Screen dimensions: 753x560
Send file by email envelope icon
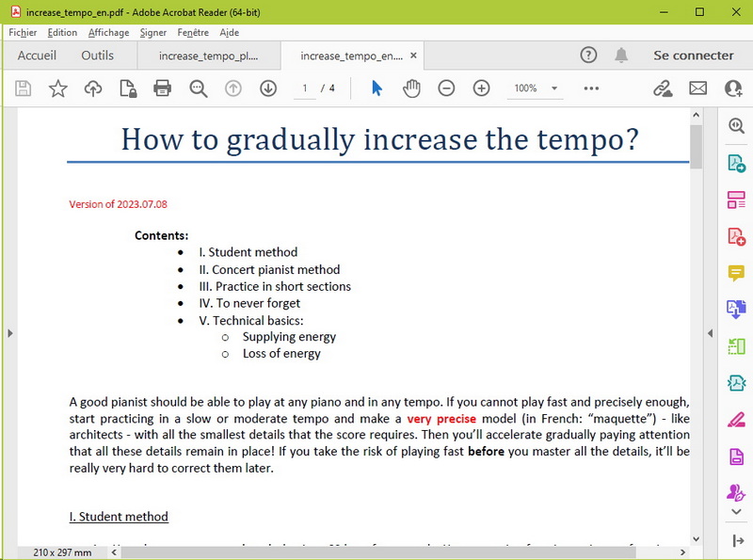697,88
